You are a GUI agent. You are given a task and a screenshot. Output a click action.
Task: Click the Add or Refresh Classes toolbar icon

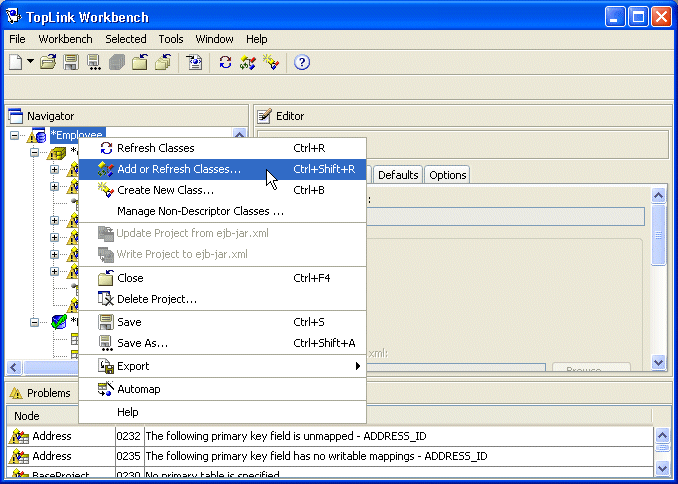point(248,62)
